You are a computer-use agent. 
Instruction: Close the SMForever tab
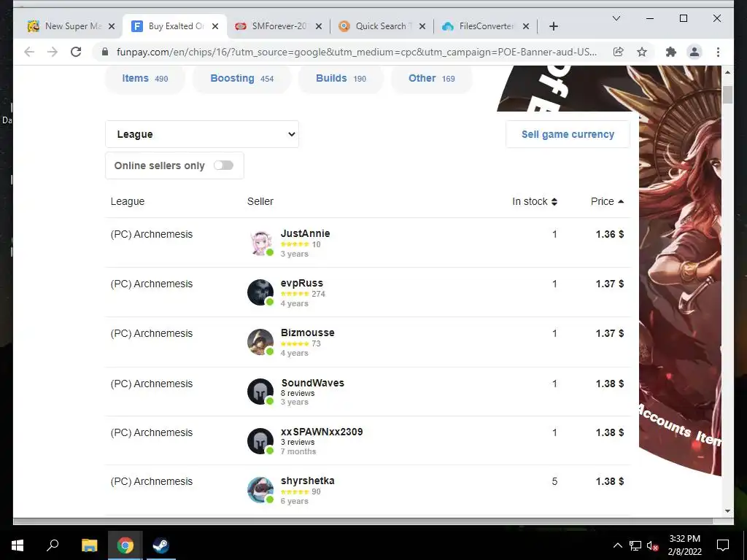(x=319, y=26)
